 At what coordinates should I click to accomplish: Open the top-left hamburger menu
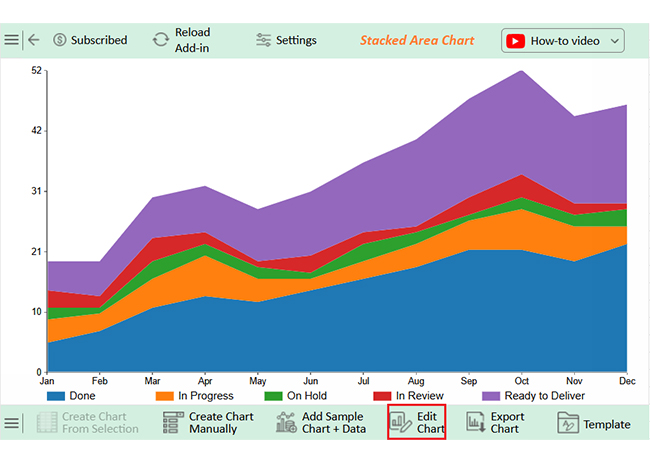click(11, 40)
